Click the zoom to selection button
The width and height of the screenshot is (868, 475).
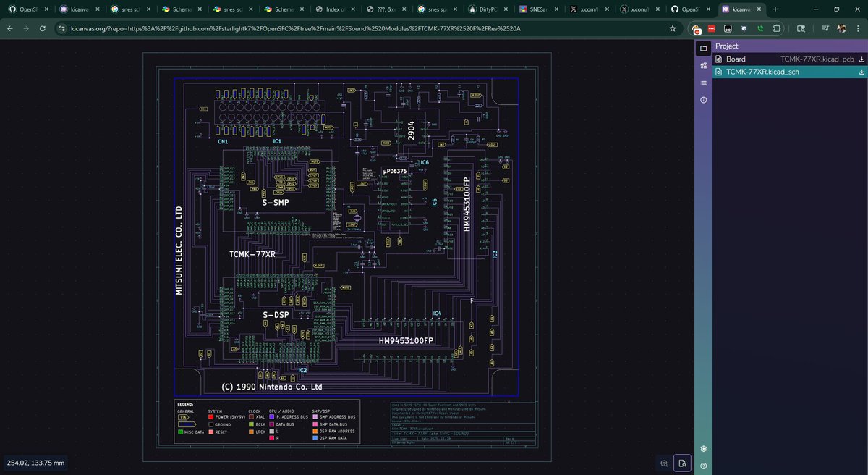(x=663, y=463)
